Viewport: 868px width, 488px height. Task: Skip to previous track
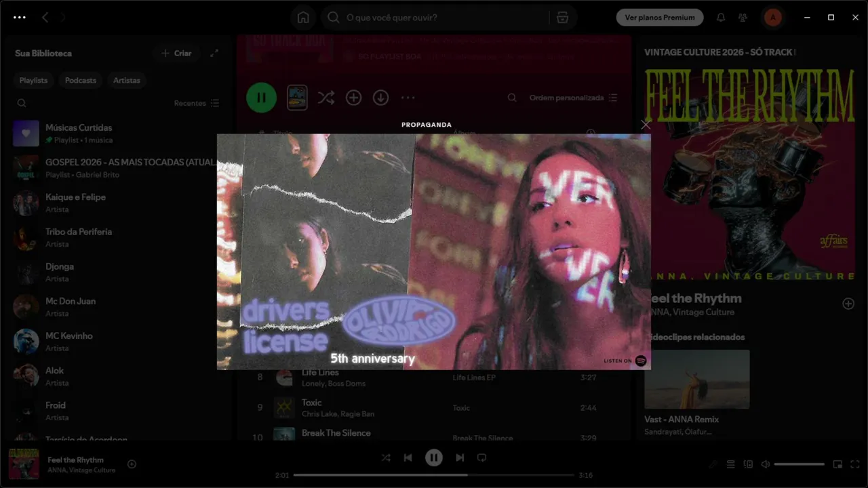pyautogui.click(x=408, y=457)
